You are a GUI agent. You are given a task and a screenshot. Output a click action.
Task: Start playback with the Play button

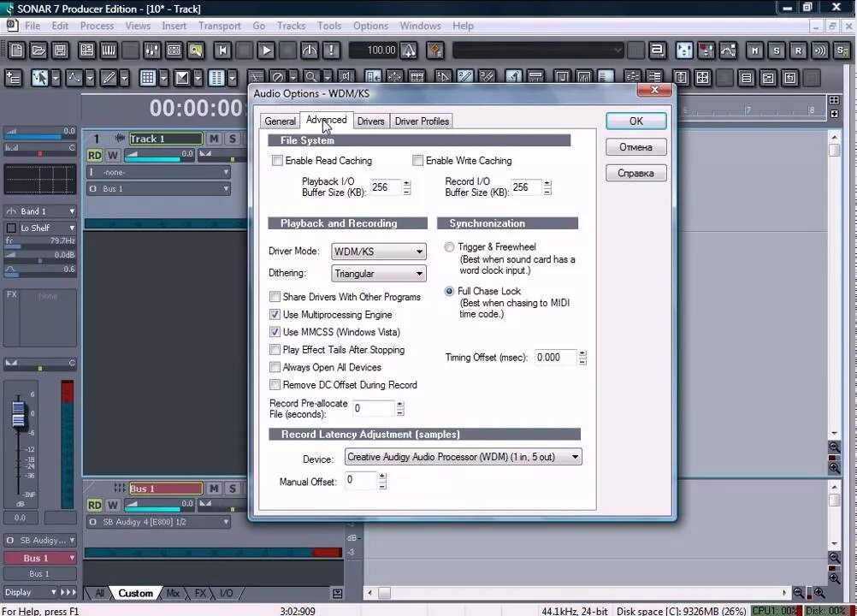266,50
